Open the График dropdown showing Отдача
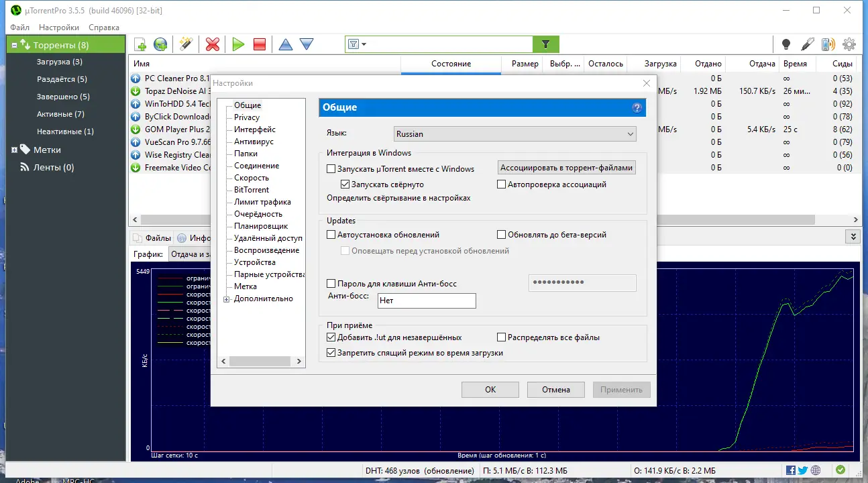 [189, 254]
